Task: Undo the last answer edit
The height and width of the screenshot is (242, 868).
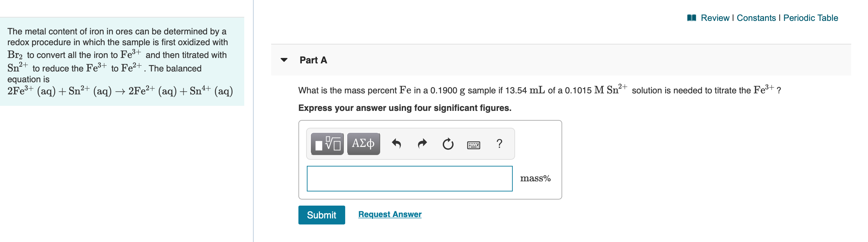Action: click(x=397, y=144)
